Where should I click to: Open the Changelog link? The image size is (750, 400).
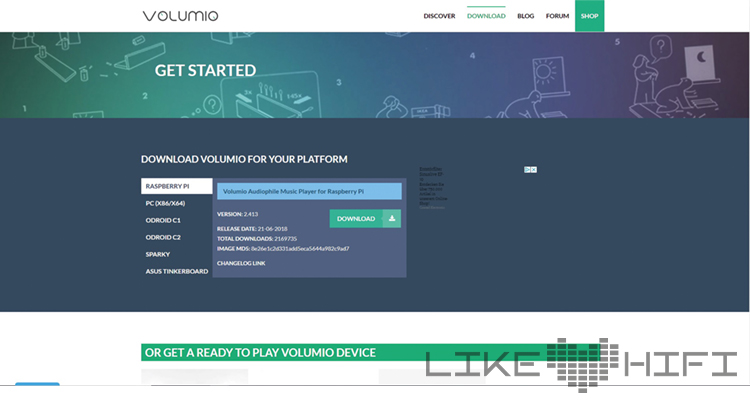241,263
